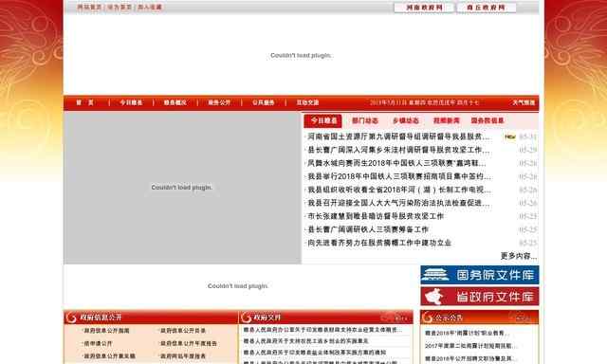Open the 政府信息公开年度报告 link
Screen dimensions: 607x364
pos(189,343)
